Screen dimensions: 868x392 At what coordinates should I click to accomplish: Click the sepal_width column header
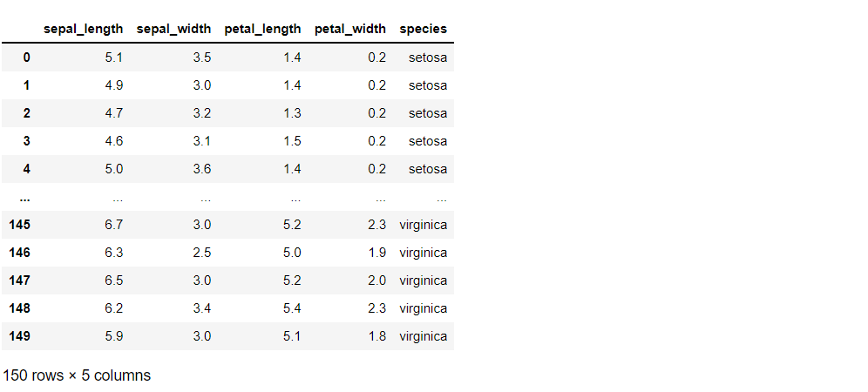click(x=173, y=29)
